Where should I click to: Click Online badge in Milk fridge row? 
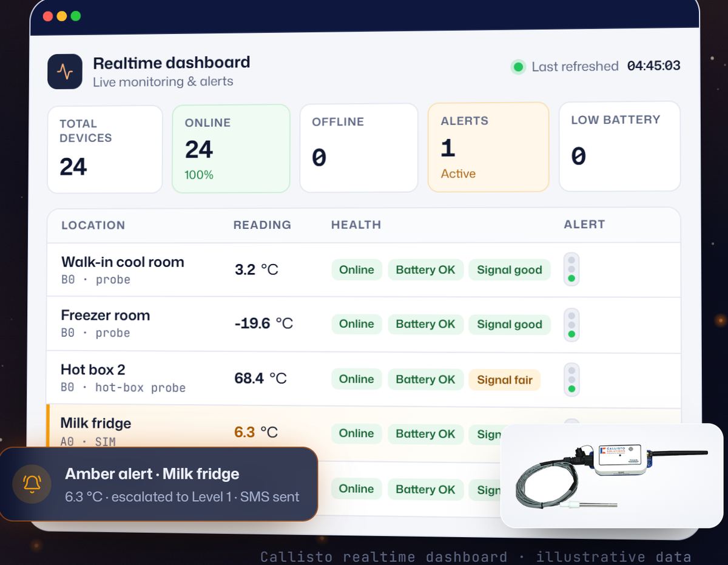(357, 433)
